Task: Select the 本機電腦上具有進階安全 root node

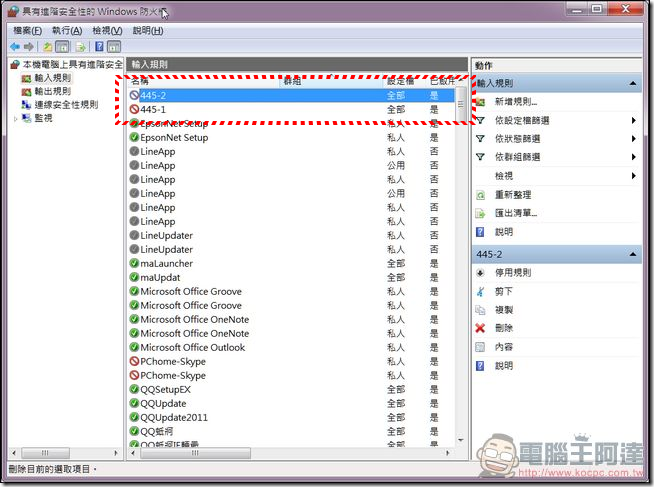Action: [73, 65]
